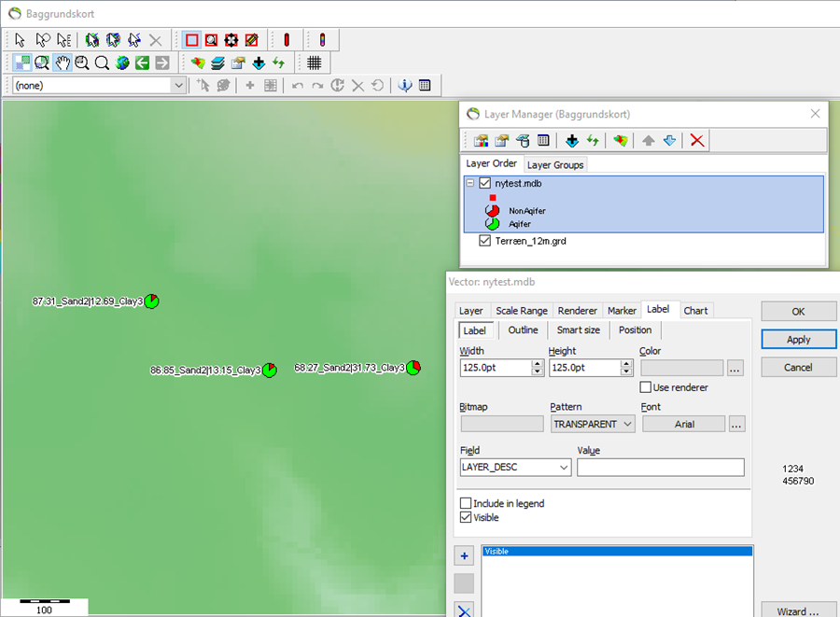Click the rainbow vertical bar icon
This screenshot has width=840, height=617.
323,40
